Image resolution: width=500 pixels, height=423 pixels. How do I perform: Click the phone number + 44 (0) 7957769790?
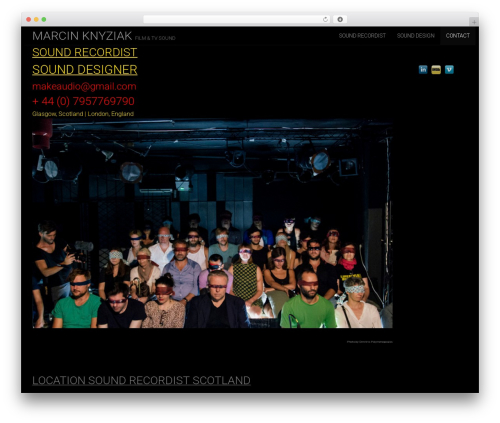click(83, 101)
